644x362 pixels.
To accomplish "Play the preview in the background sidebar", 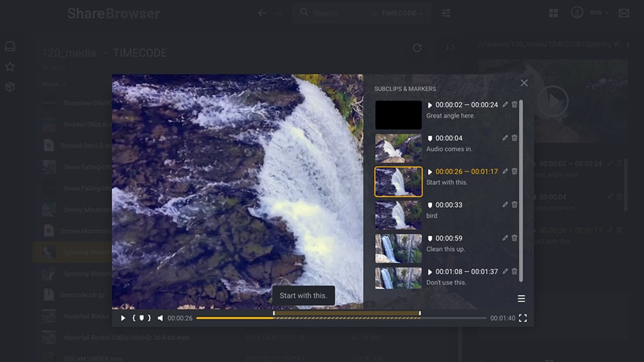I will [x=553, y=101].
